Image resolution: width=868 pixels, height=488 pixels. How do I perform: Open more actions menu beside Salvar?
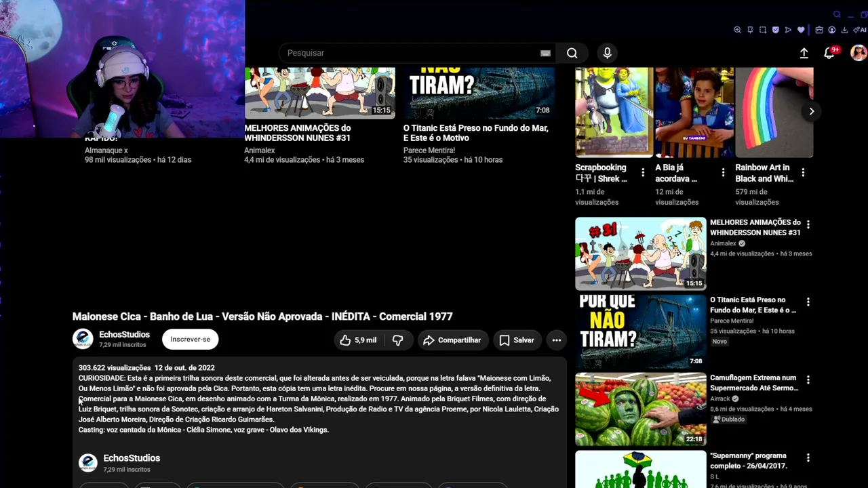point(556,340)
